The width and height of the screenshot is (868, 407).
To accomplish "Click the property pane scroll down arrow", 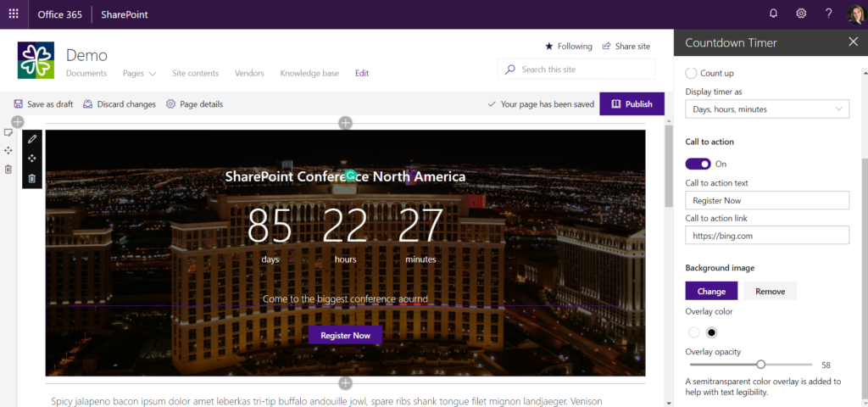I will [864, 403].
